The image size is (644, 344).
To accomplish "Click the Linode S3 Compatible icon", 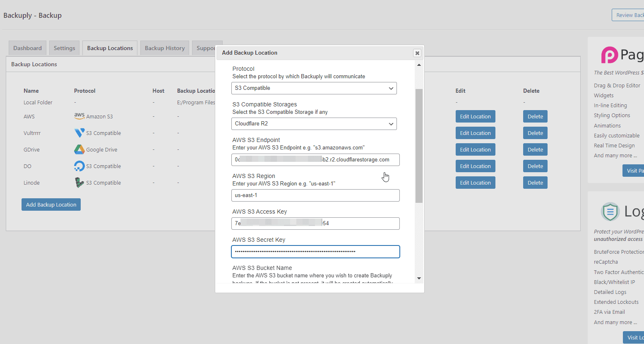I will coord(79,182).
